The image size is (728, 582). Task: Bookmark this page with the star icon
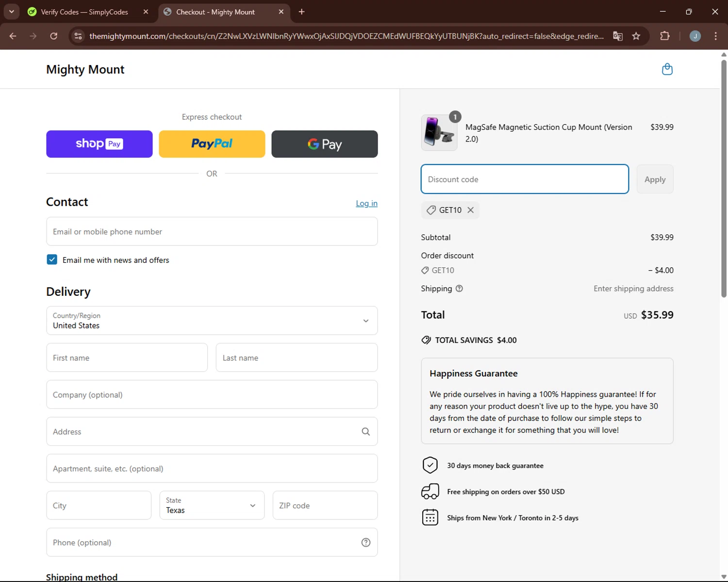[x=636, y=36]
